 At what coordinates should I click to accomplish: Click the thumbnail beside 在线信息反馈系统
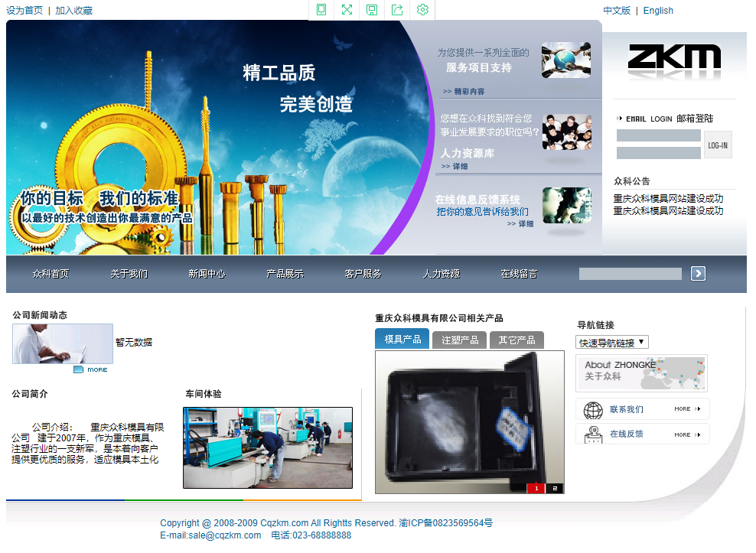pos(567,206)
